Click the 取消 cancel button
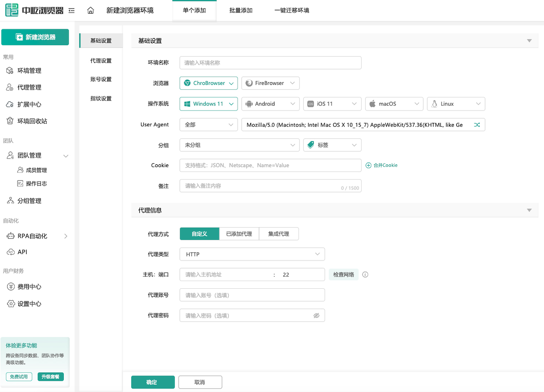Viewport: 544px width, 392px height. click(x=200, y=382)
